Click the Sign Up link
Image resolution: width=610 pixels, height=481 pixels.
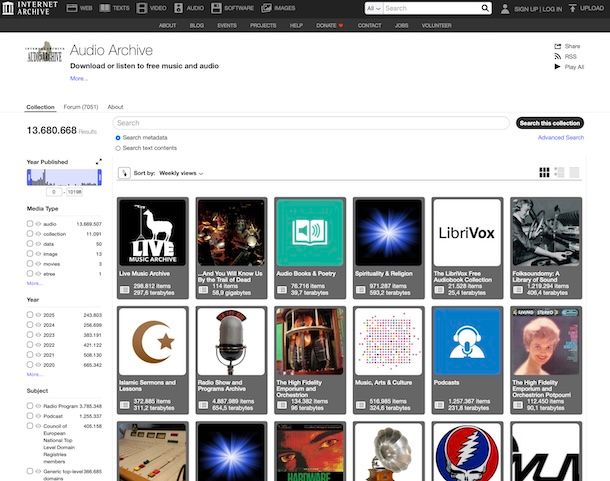pos(526,9)
